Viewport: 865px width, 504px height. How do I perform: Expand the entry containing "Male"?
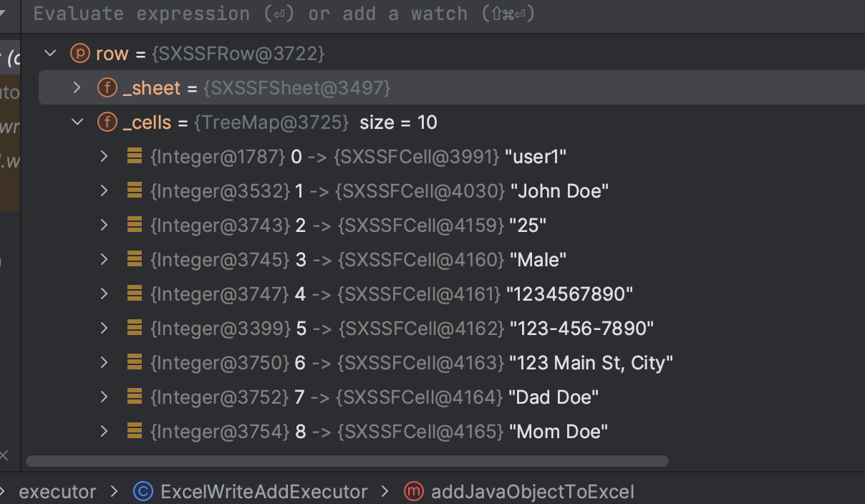tap(105, 259)
